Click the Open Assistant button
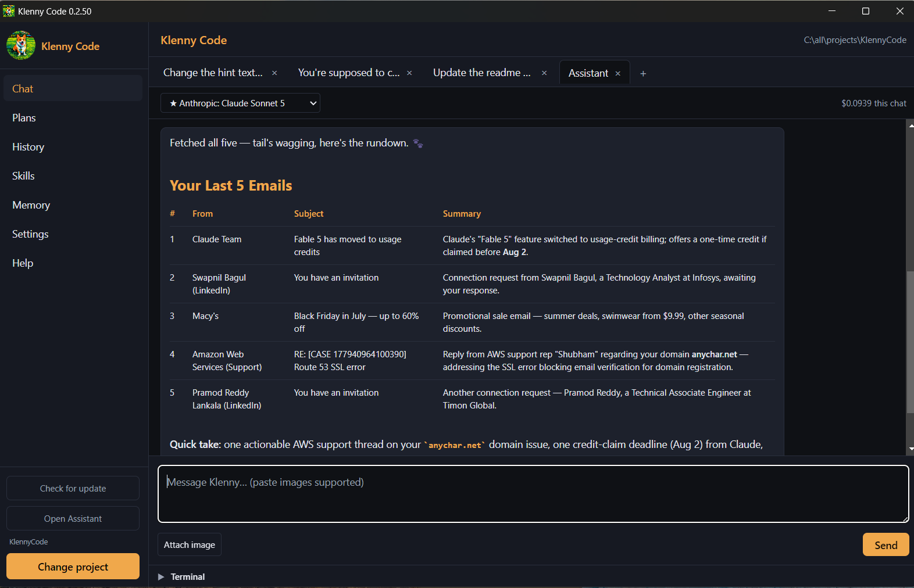The width and height of the screenshot is (914, 588). [x=73, y=518]
